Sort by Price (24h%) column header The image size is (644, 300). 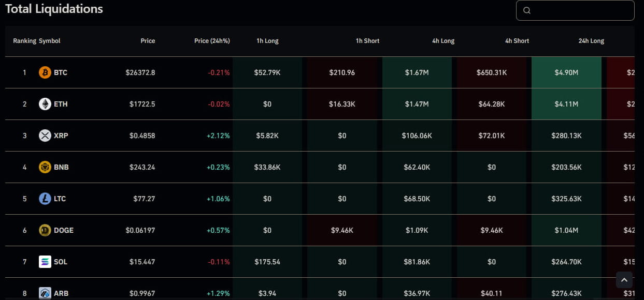pyautogui.click(x=212, y=41)
